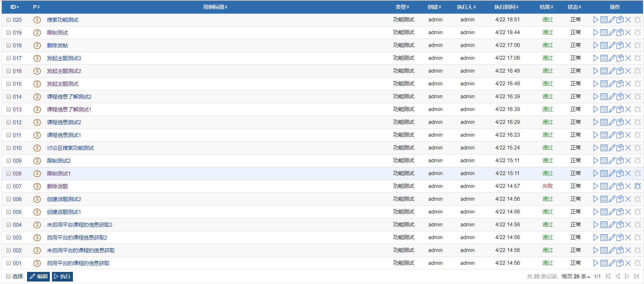Image resolution: width=644 pixels, height=284 pixels.
Task: Results list icon for case 009 跟帖测试2
Action: pyautogui.click(x=604, y=161)
